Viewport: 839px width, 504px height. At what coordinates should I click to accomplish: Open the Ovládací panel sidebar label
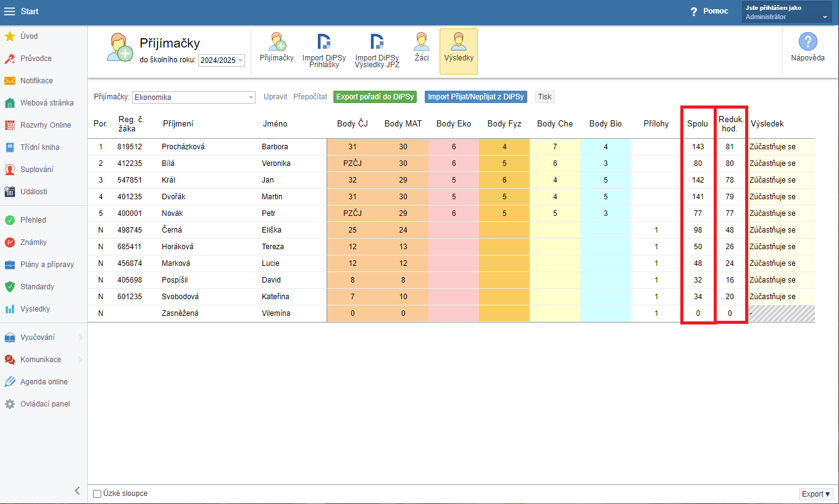click(x=45, y=404)
